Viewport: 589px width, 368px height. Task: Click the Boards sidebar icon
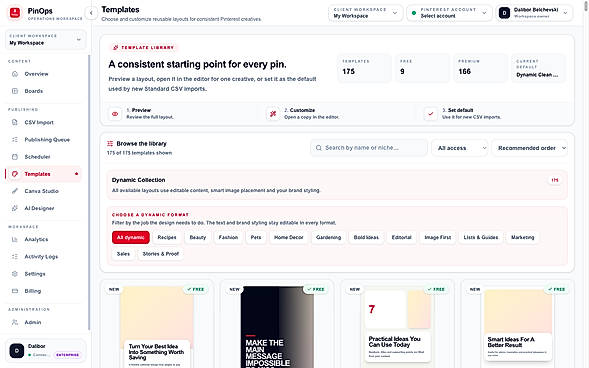[x=15, y=91]
